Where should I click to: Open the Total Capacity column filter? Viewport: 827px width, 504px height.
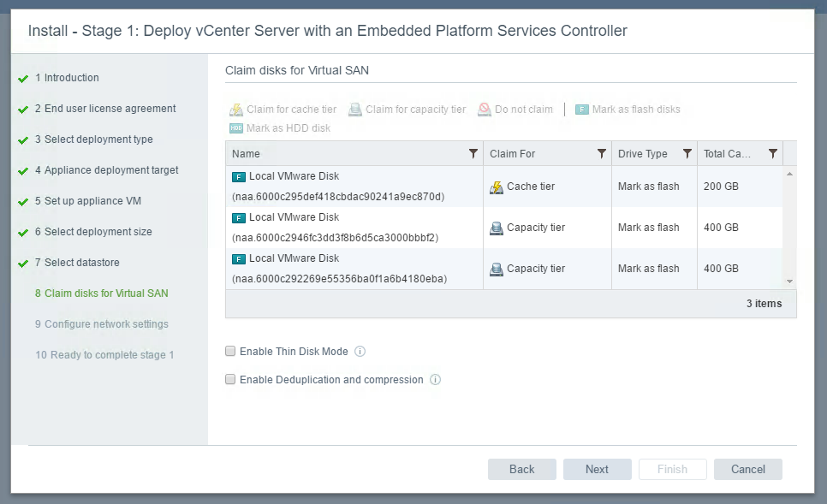coord(773,153)
